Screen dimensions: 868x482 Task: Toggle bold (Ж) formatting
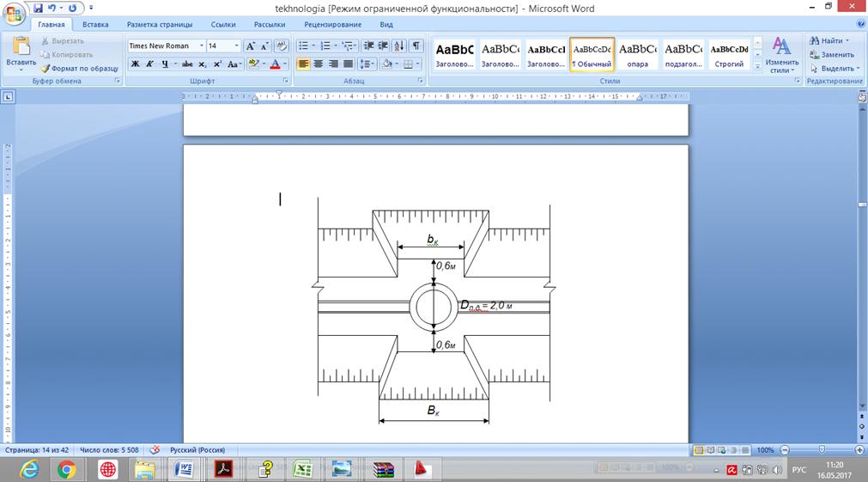pos(135,64)
